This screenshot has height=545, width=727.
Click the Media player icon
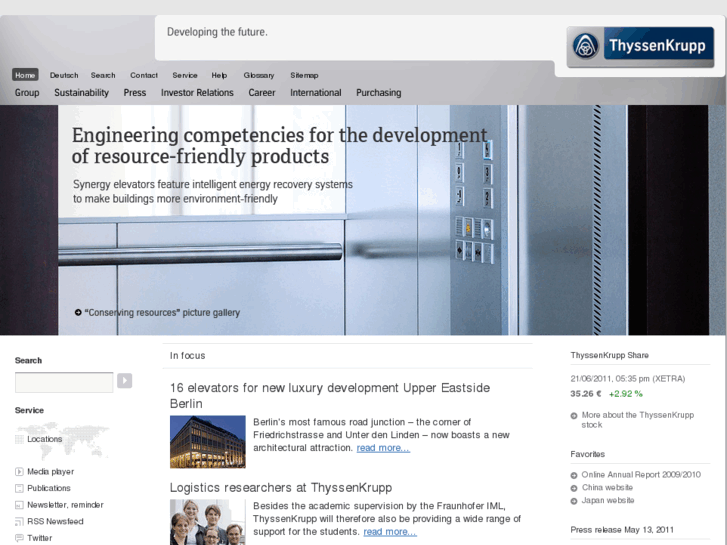pos(19,472)
